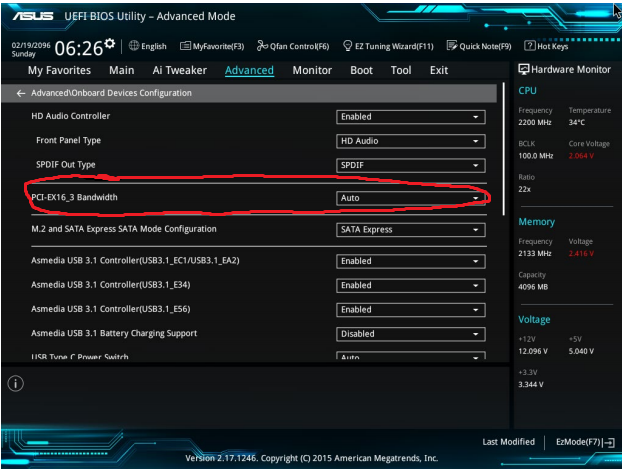Open the My Favorites tab

tap(59, 70)
